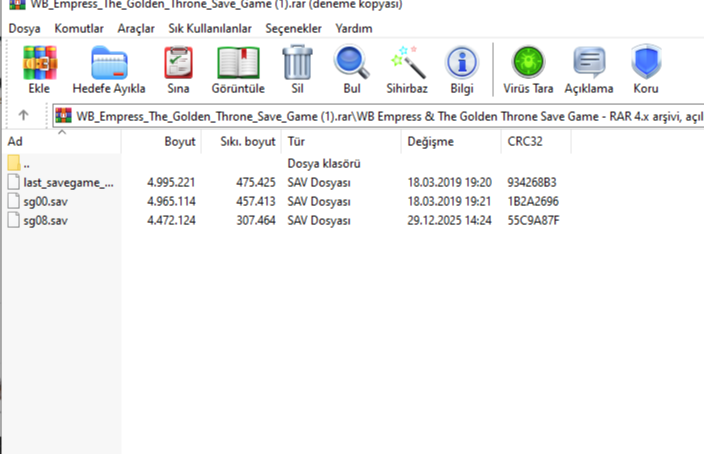
Task: Click size value 4.995.221
Action: tap(171, 182)
